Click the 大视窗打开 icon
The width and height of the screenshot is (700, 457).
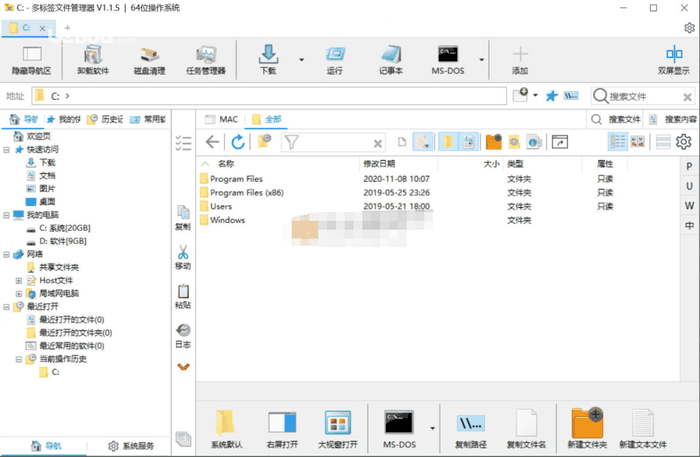point(338,428)
